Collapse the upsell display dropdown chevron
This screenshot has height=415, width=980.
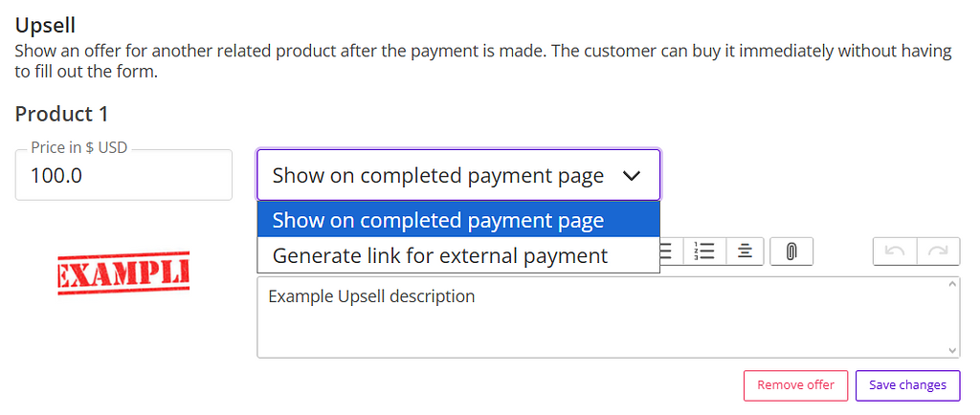[632, 176]
